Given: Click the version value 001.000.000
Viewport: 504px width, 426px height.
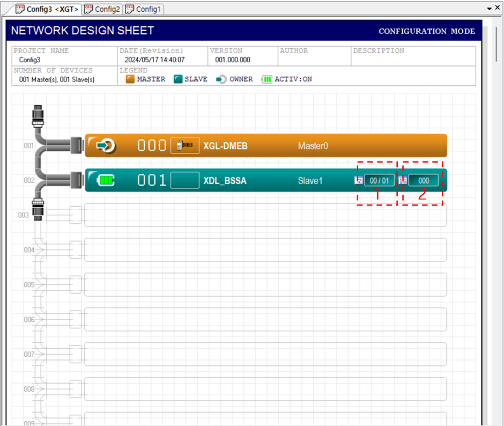Looking at the screenshot, I should pos(233,60).
